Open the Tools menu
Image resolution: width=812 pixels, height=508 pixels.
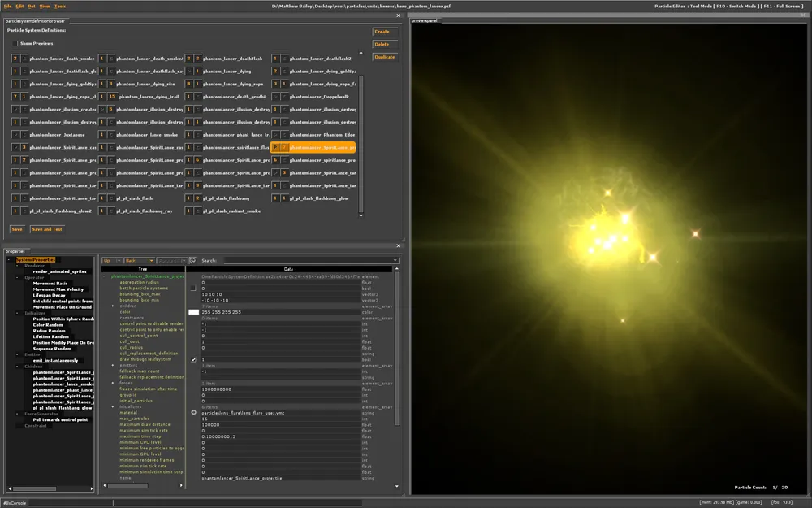tap(60, 6)
